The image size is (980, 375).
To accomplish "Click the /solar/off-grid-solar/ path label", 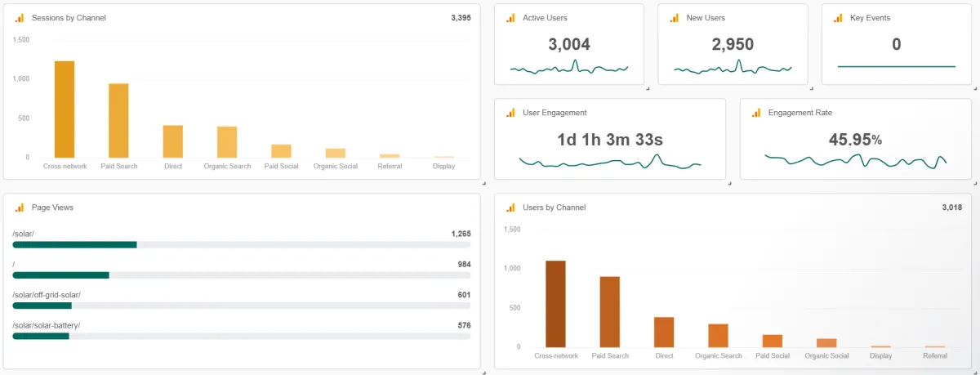I will (x=47, y=295).
